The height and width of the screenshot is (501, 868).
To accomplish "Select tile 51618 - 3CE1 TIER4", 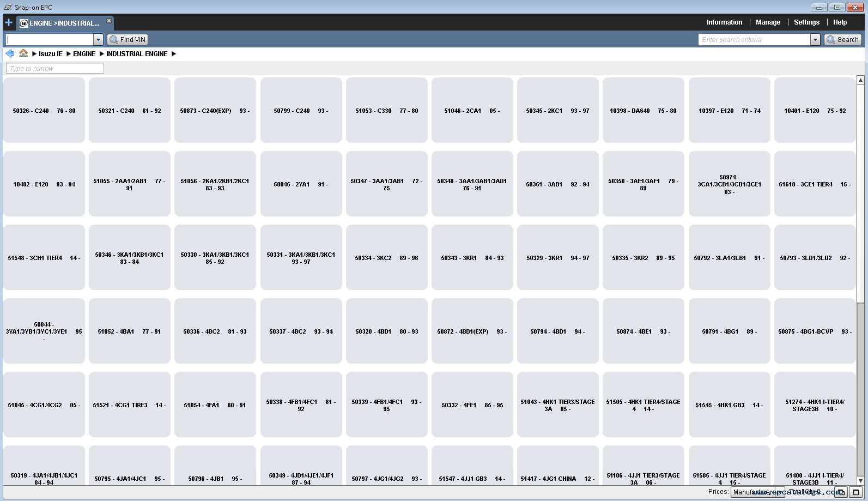I will (815, 184).
